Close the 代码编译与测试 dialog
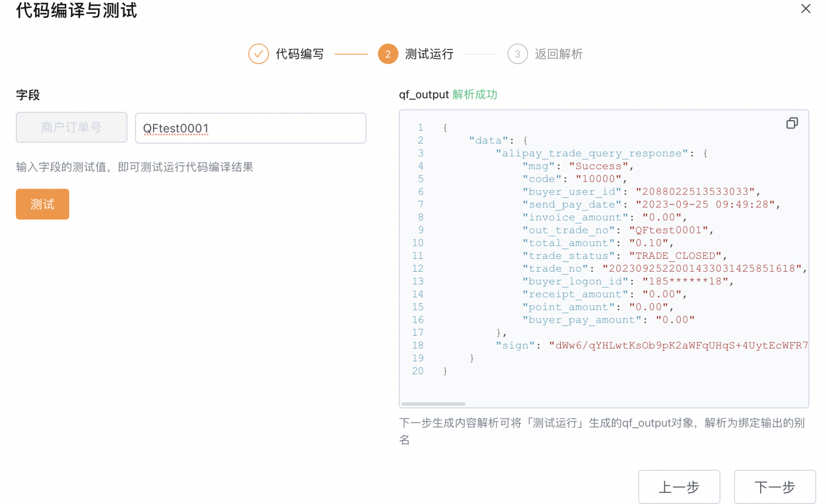This screenshot has width=826, height=504. 805,9
